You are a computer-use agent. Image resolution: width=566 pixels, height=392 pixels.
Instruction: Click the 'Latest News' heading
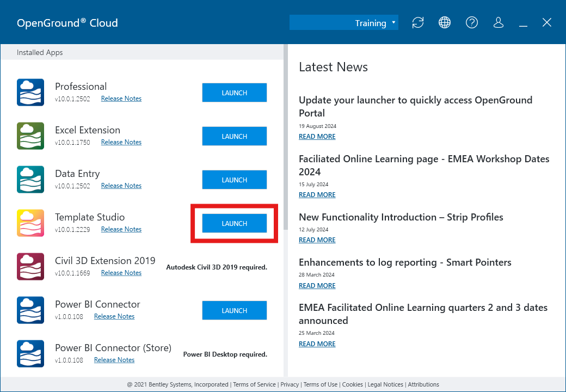tap(333, 67)
